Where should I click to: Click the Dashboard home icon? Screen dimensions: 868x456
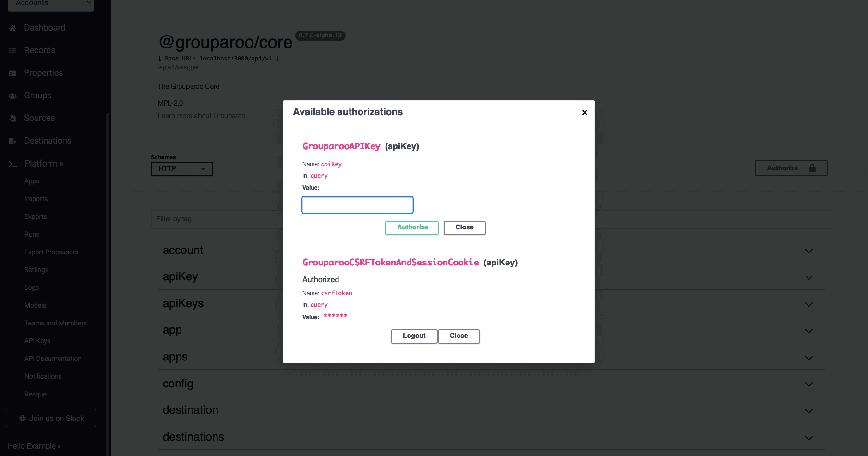[x=12, y=28]
